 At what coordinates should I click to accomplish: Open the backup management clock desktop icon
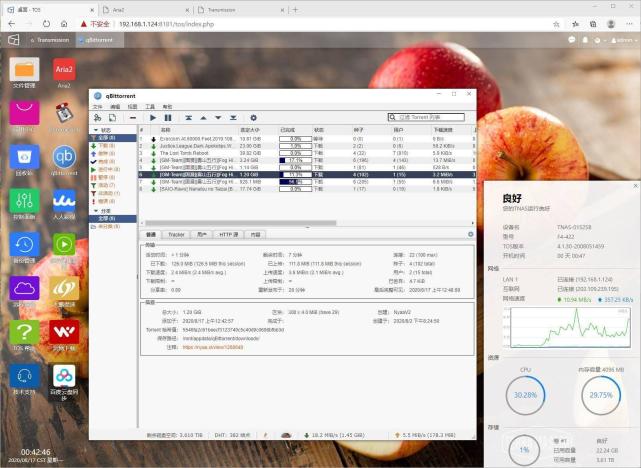25,247
